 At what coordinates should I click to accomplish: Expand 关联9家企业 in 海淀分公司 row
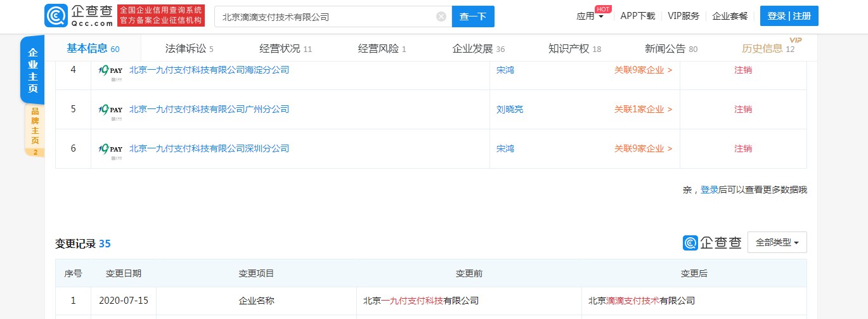tap(643, 70)
